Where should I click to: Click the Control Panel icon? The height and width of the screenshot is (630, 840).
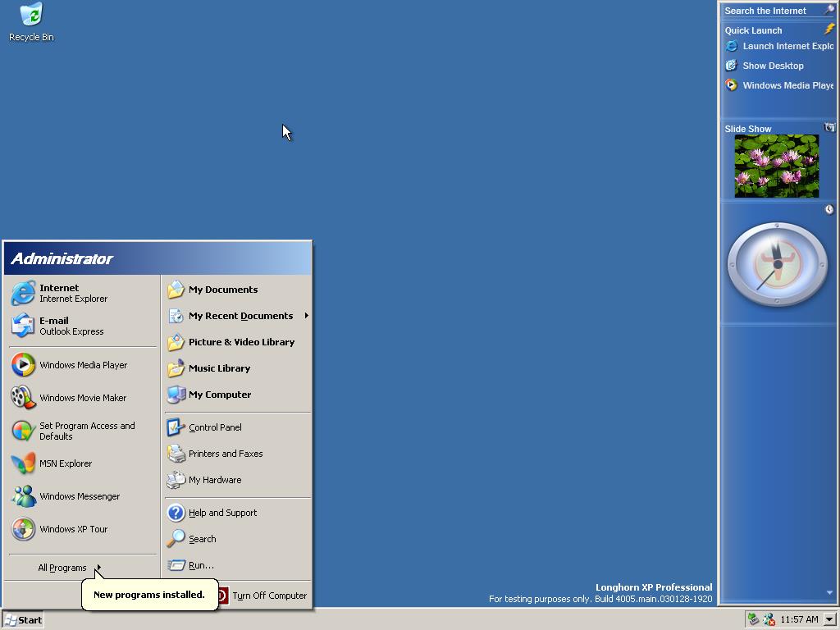(176, 427)
